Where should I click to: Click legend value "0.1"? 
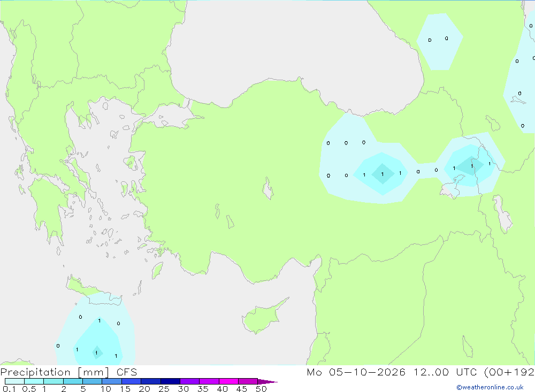point(9,389)
